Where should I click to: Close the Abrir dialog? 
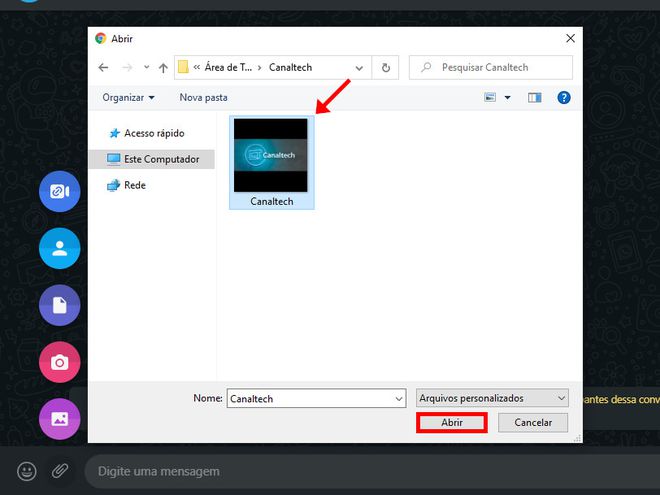570,38
